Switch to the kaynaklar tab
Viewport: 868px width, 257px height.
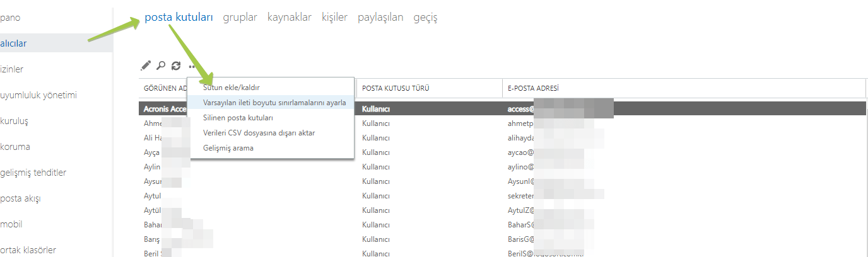click(290, 17)
